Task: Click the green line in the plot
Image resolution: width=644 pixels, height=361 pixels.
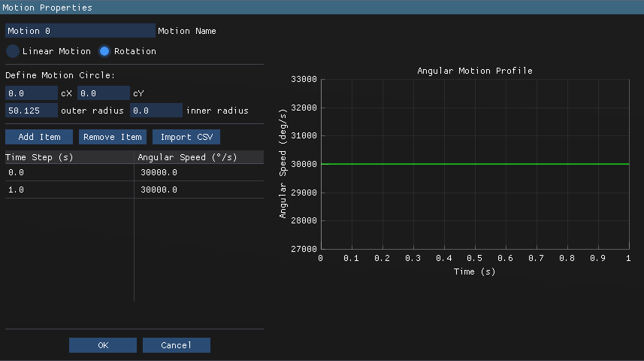Action: coord(473,164)
